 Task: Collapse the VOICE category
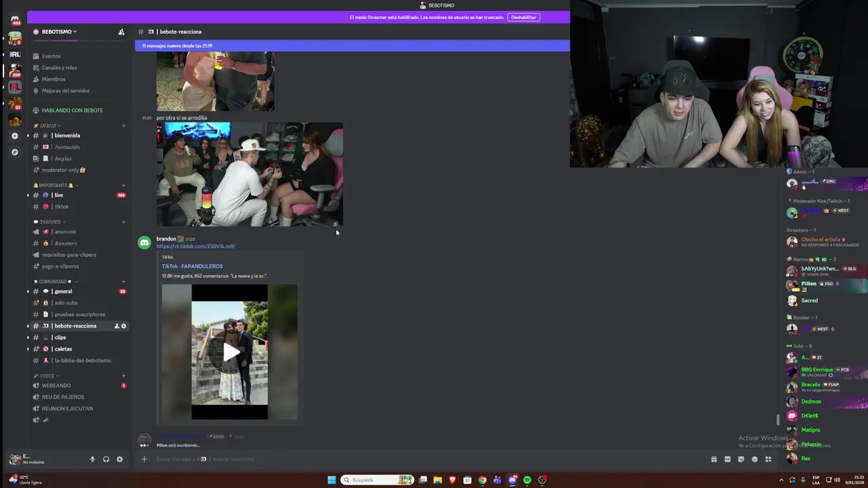[46, 375]
